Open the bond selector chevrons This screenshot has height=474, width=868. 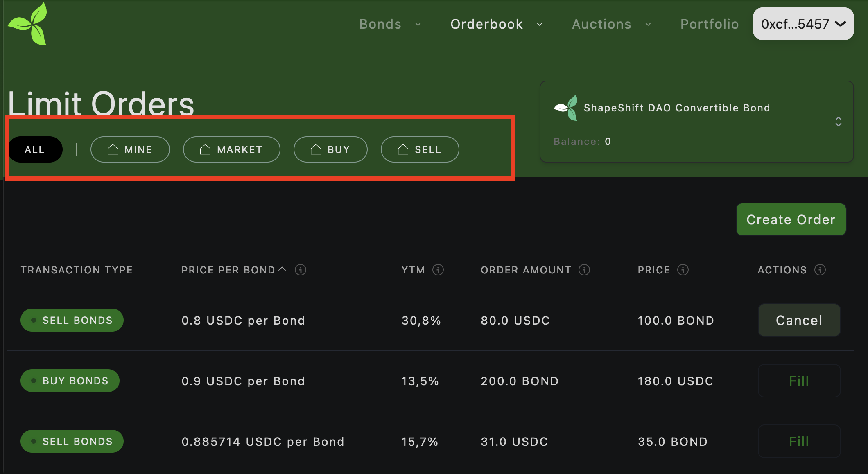tap(838, 122)
